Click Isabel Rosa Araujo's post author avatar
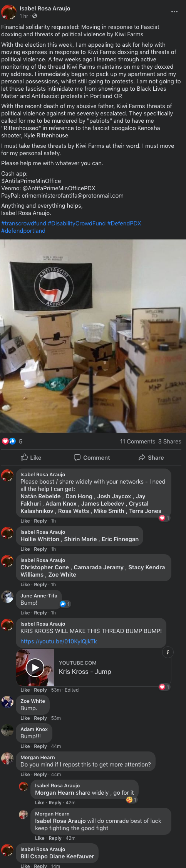Screen dimensions: 186x868 pyautogui.click(x=9, y=12)
